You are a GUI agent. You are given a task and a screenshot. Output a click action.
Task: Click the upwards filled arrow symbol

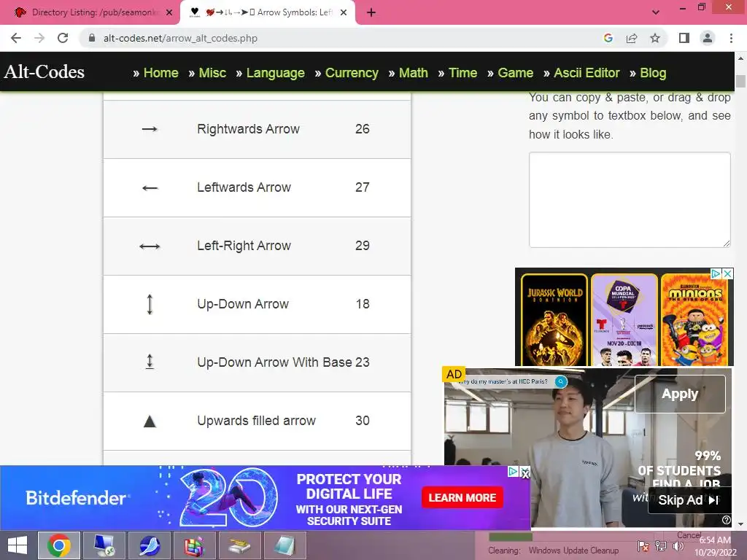click(x=150, y=421)
